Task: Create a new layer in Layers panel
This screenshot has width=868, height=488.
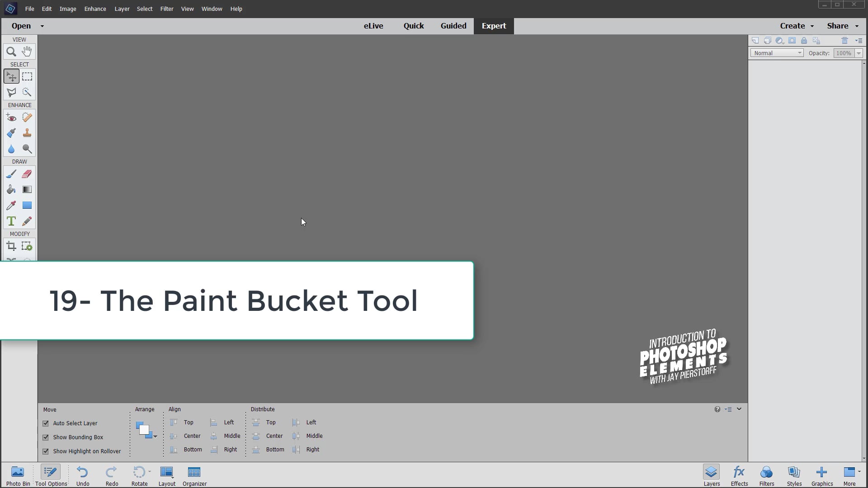Action: 755,40
